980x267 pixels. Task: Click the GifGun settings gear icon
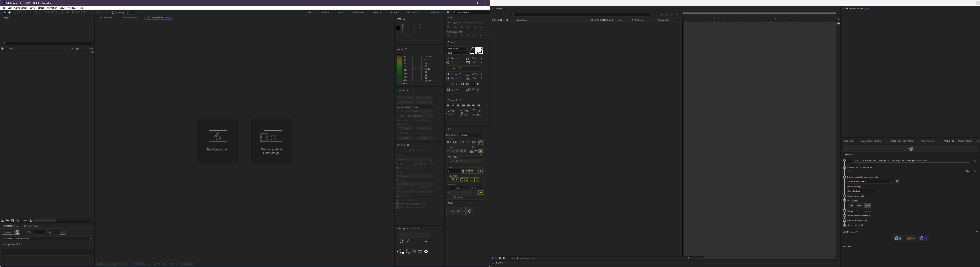(x=470, y=211)
